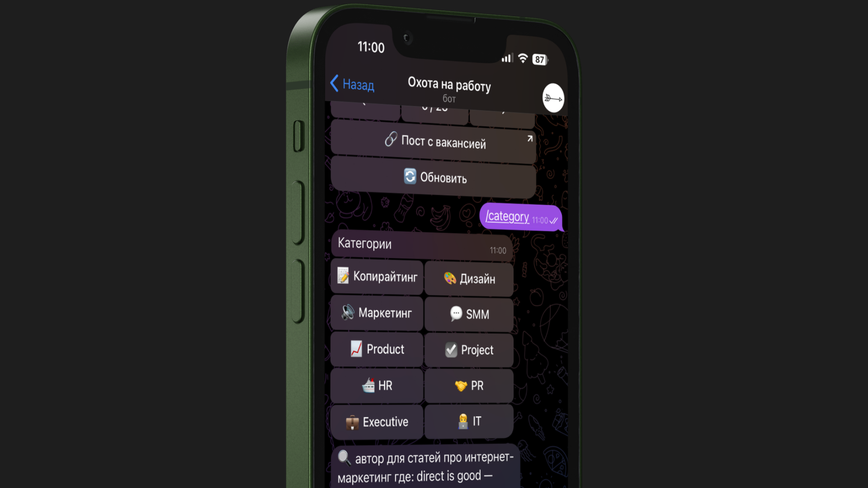The height and width of the screenshot is (488, 868).
Task: Click the Пост с вакансией link button
Action: [x=434, y=142]
